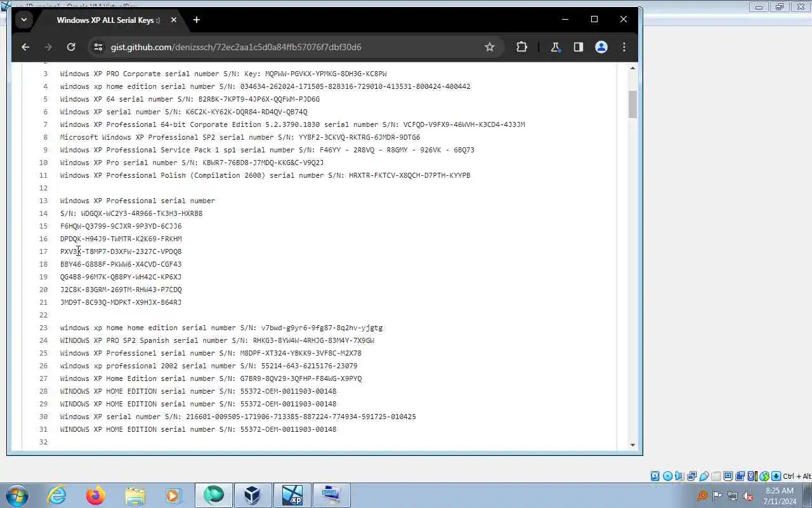The image size is (812, 508).
Task: Click the page vertical scrollbar thumb
Action: 632,104
